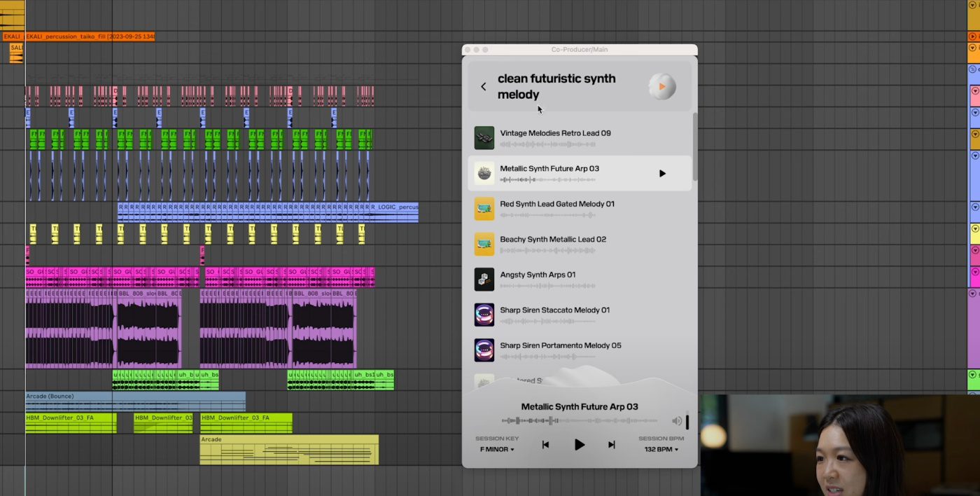
Task: Click Angsty Synth Arps 01 pack icon
Action: click(484, 280)
